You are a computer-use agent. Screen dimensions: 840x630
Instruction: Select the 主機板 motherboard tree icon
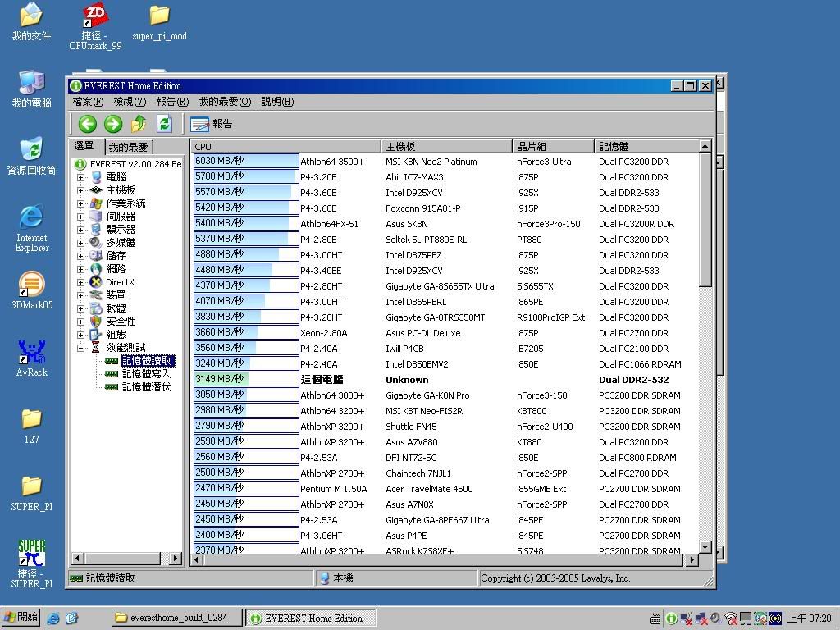(96, 190)
